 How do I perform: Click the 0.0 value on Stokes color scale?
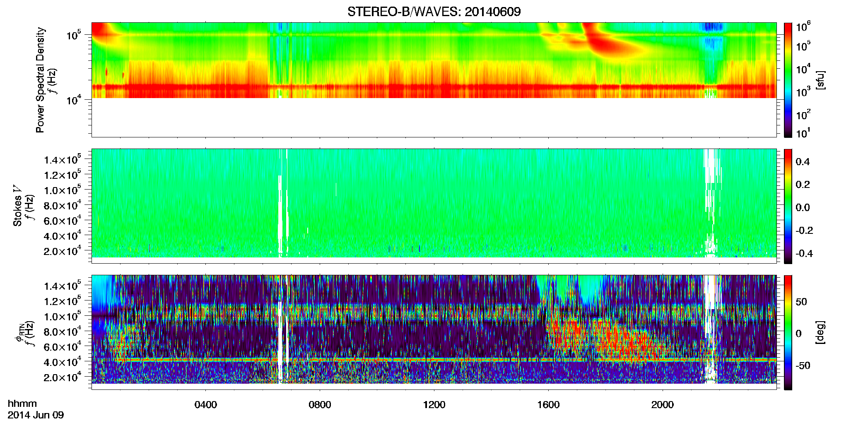tap(803, 208)
